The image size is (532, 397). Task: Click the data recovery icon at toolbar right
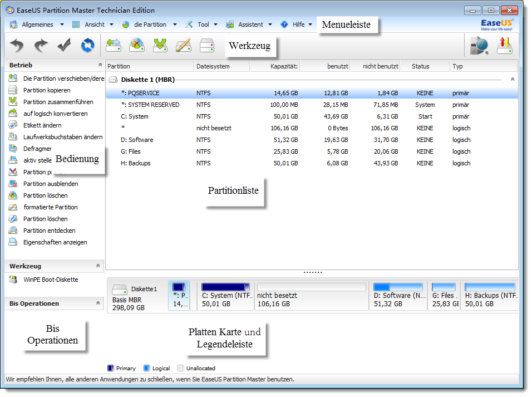click(479, 46)
